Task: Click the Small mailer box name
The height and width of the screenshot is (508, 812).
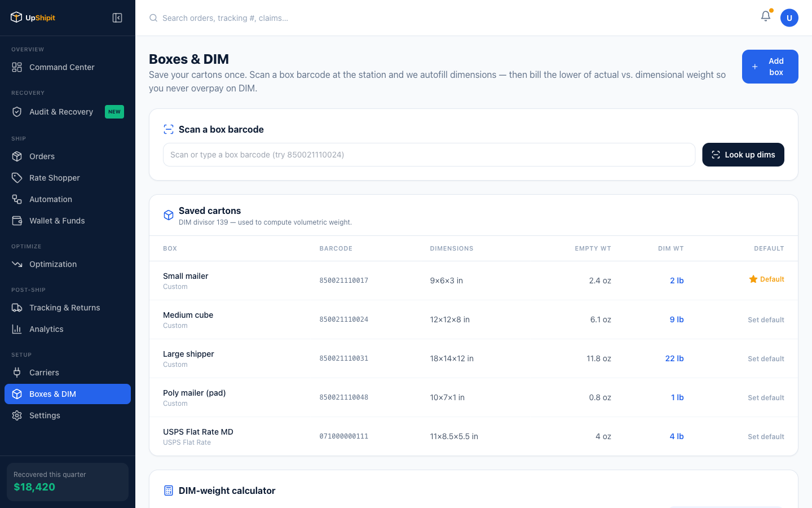Action: click(x=186, y=276)
